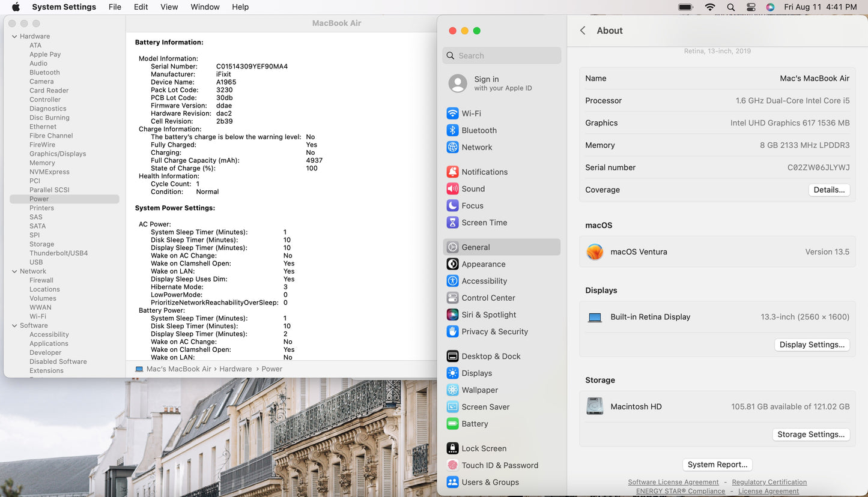This screenshot has width=868, height=497.
Task: Click the Wi-Fi icon in Settings sidebar
Action: (452, 113)
